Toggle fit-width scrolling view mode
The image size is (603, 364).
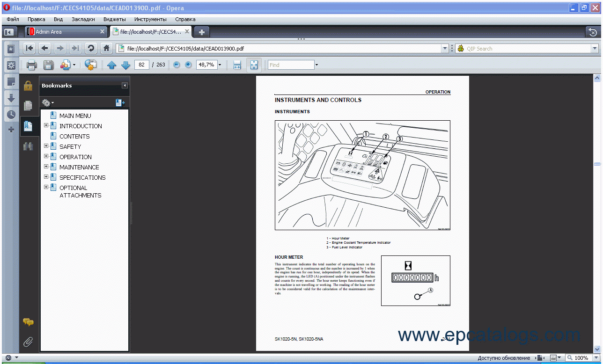point(237,65)
